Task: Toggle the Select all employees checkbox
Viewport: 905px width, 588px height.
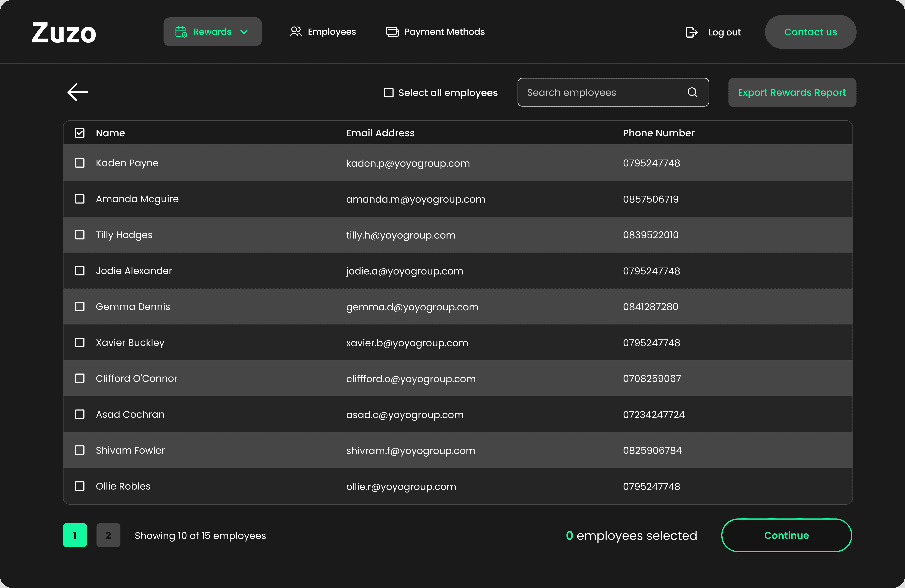Action: tap(388, 93)
